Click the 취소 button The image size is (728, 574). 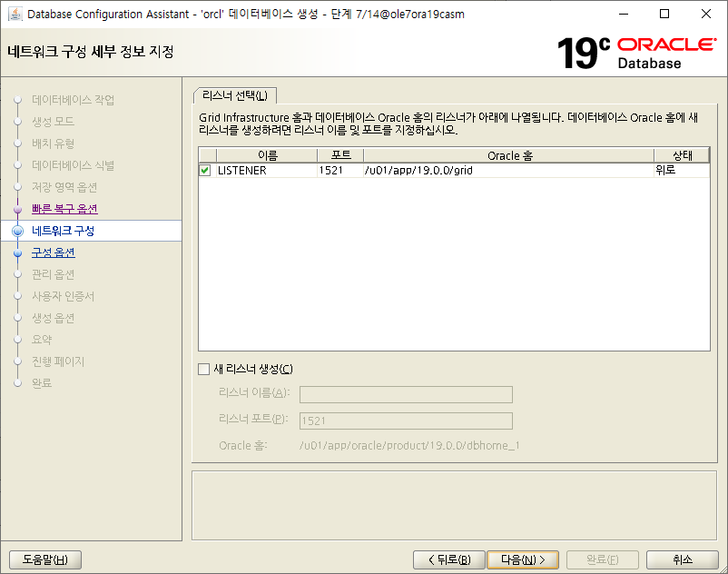point(683,559)
